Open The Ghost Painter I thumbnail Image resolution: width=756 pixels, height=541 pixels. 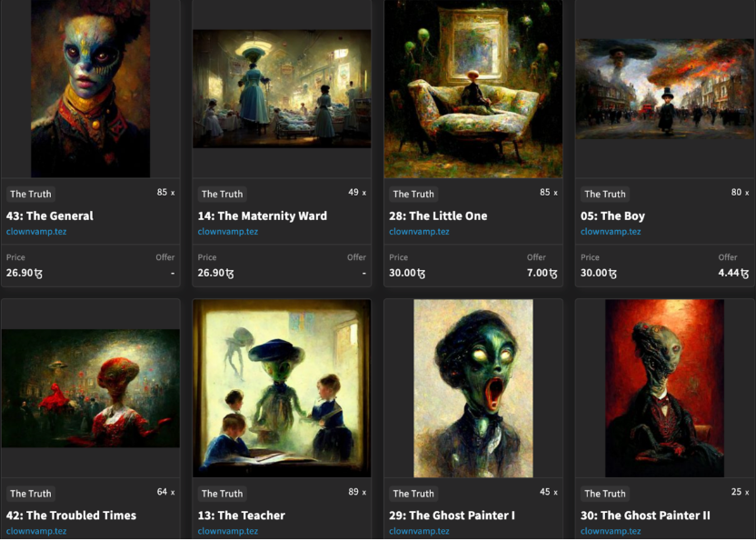click(473, 388)
